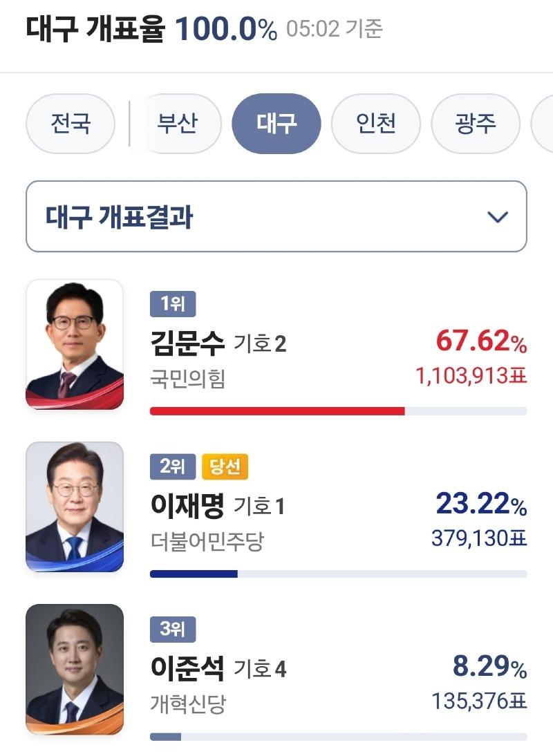Click the blue 23.22% vote bar
The width and height of the screenshot is (553, 756).
(x=194, y=574)
